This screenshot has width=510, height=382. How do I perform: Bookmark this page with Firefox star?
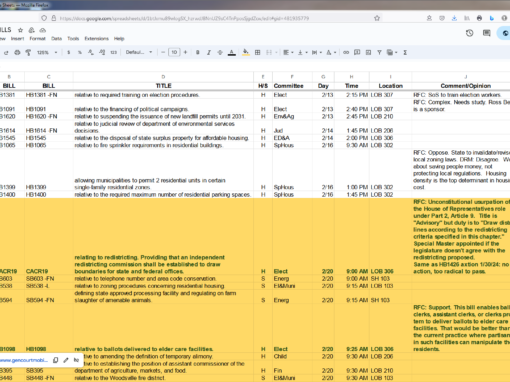click(377, 18)
